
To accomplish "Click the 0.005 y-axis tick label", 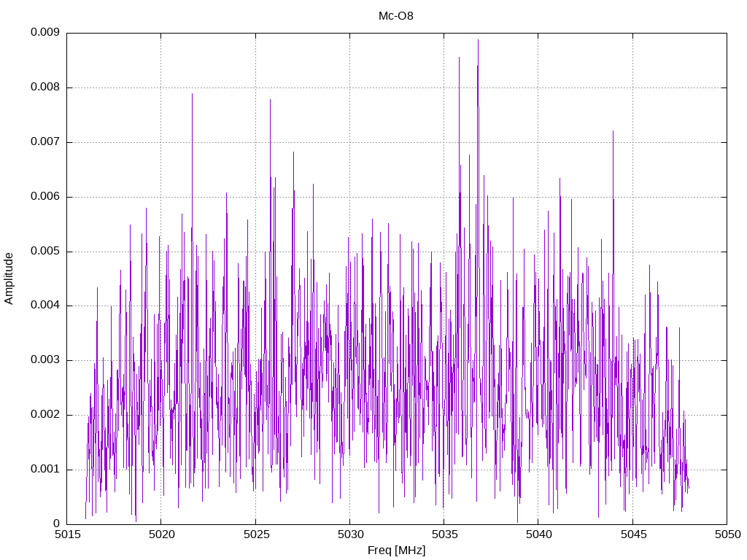I will coord(45,251).
